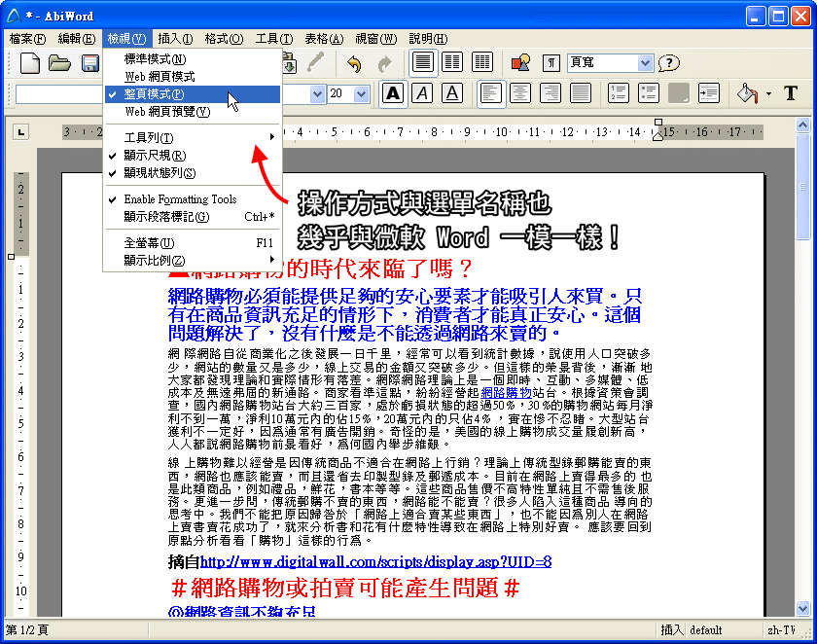Uncheck Enable Formatting Tools
Screen dimensions: 817x644
(x=193, y=199)
